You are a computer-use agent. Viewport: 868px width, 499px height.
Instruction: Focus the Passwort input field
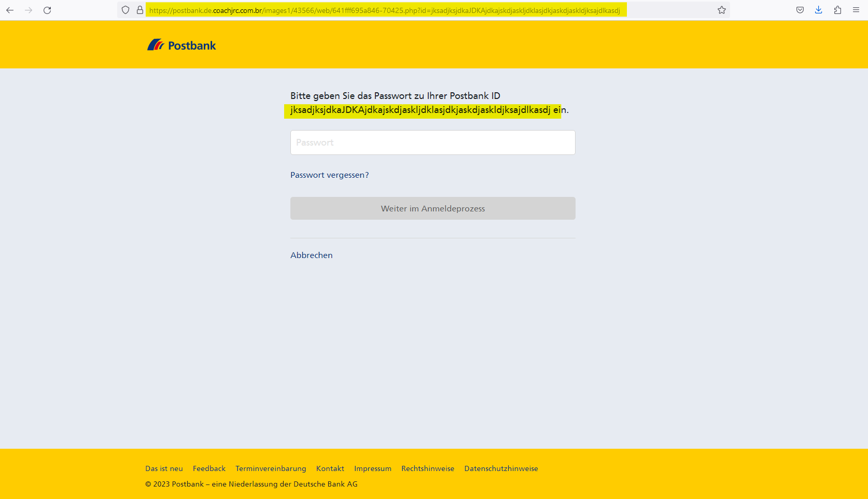432,142
